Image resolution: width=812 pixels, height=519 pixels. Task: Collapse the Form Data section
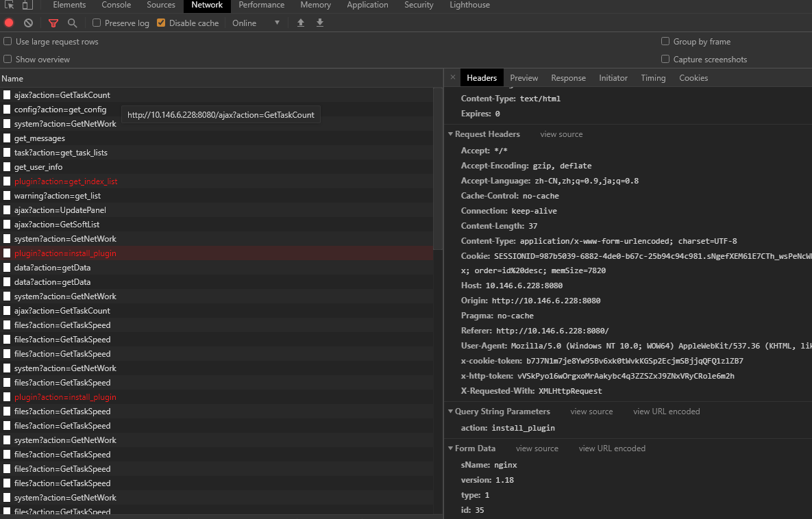point(450,448)
